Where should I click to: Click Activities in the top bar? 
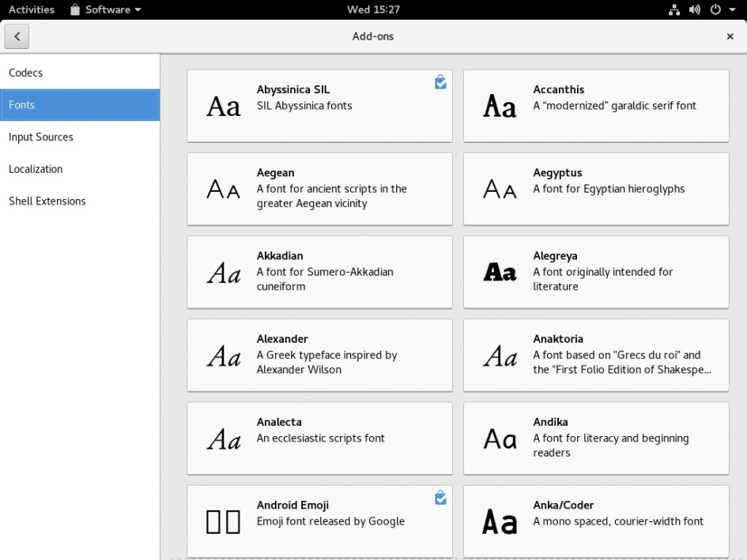coord(32,9)
